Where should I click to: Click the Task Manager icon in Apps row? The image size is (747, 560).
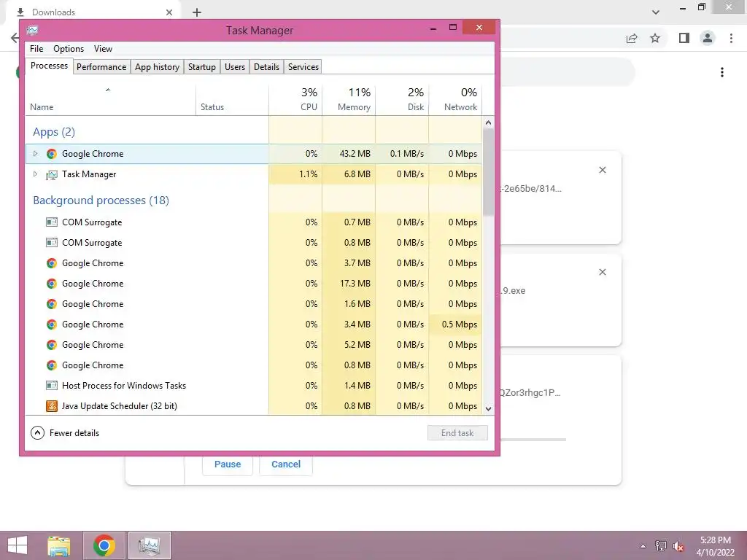coord(52,175)
